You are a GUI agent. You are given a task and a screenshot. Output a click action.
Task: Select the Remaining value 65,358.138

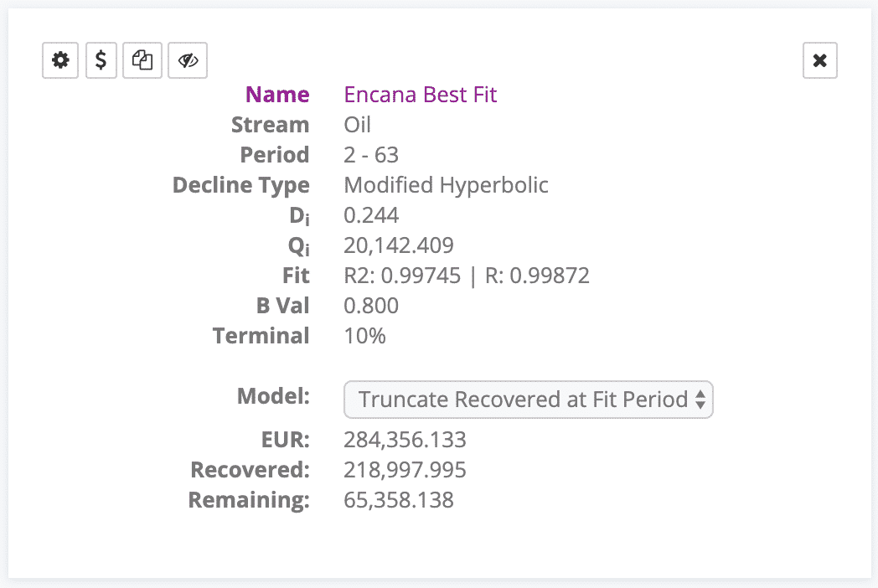click(x=399, y=500)
